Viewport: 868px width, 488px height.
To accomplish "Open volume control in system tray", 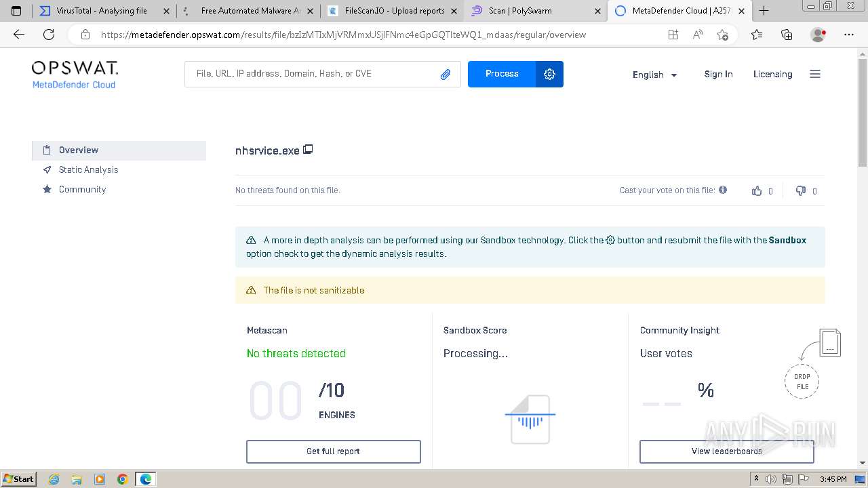I will (x=771, y=479).
